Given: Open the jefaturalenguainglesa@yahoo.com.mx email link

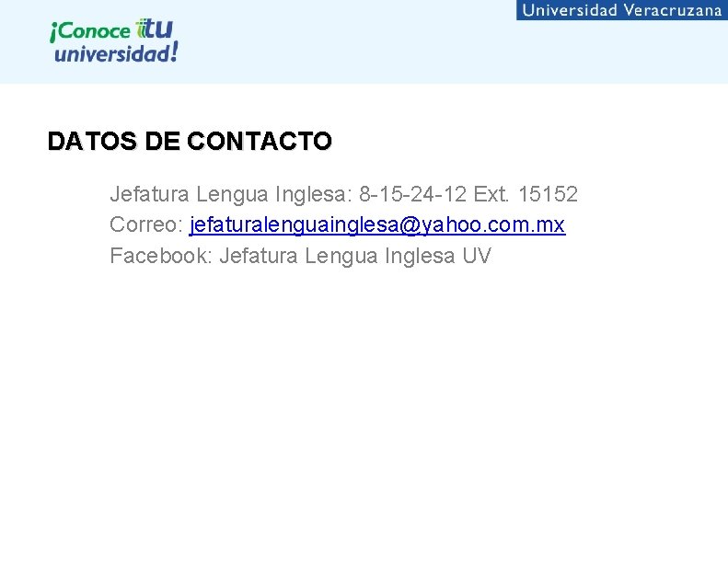Looking at the screenshot, I should pos(377,225).
